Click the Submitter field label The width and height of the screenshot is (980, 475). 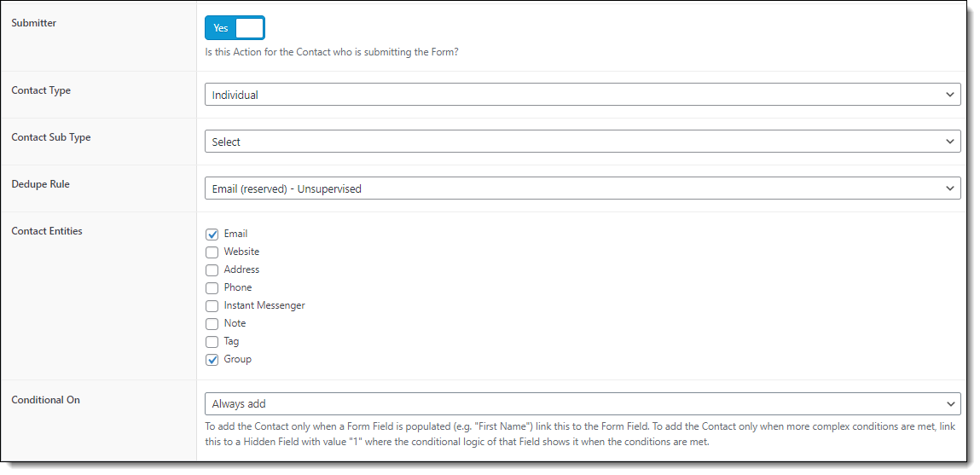click(x=34, y=23)
